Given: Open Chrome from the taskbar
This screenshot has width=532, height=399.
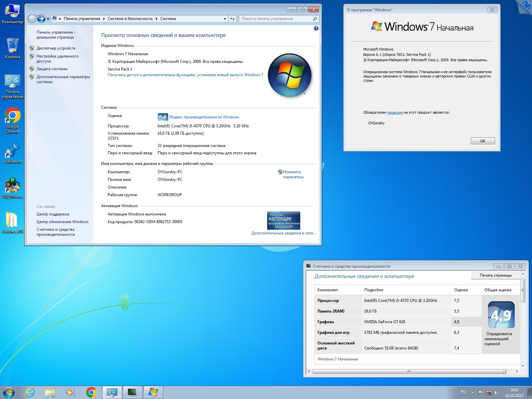Looking at the screenshot, I should [x=91, y=392].
